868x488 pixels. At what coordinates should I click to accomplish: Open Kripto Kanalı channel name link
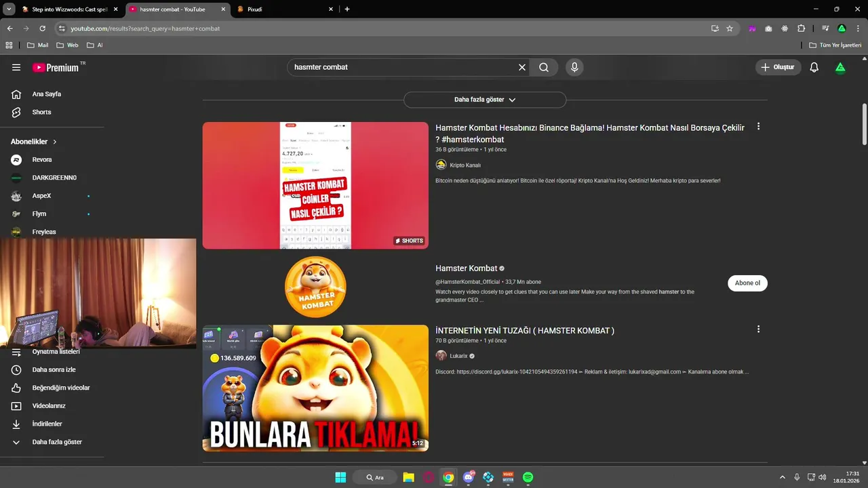465,165
